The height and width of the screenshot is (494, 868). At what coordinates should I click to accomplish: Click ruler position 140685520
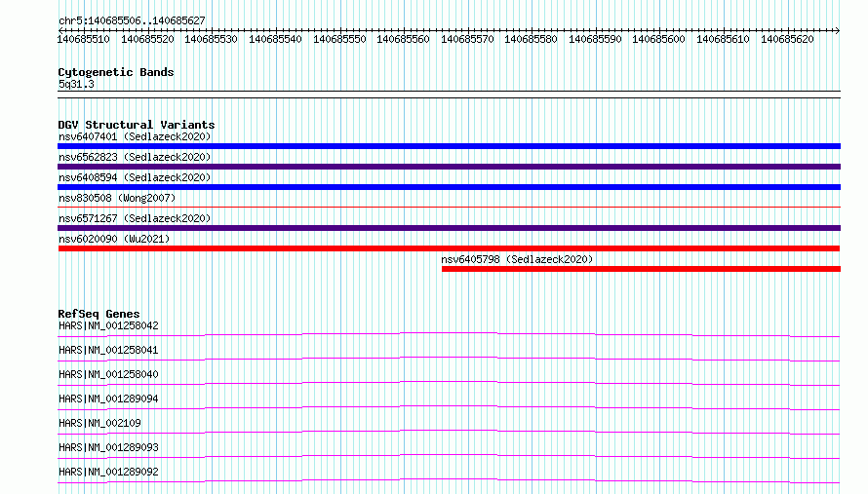point(148,39)
